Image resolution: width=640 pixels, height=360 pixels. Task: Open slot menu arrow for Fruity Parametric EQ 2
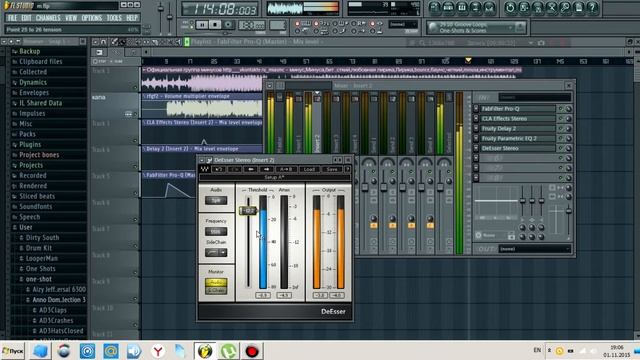click(476, 138)
